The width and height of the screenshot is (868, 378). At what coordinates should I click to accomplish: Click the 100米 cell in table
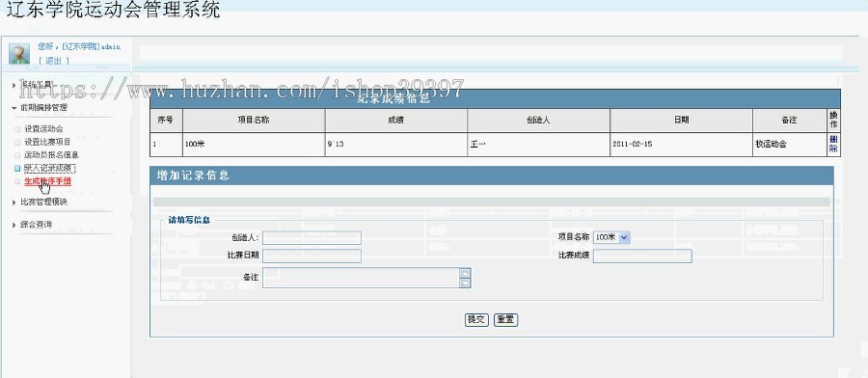254,145
